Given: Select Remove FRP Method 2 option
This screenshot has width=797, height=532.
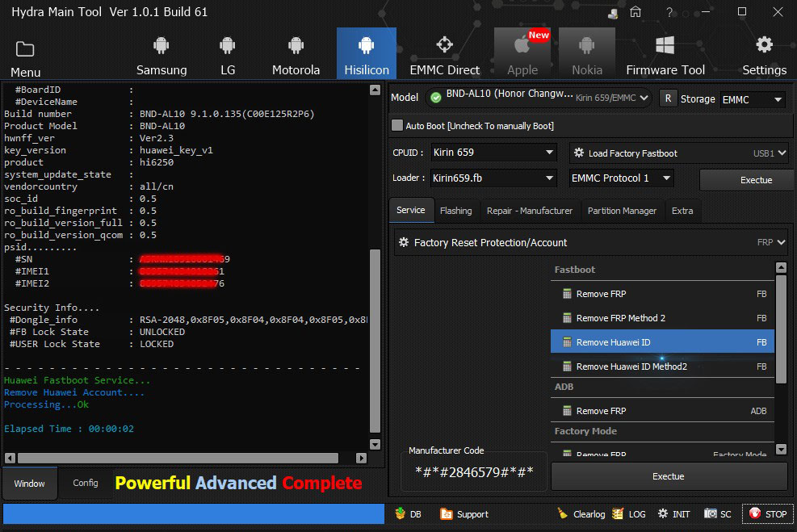Looking at the screenshot, I should (x=620, y=318).
